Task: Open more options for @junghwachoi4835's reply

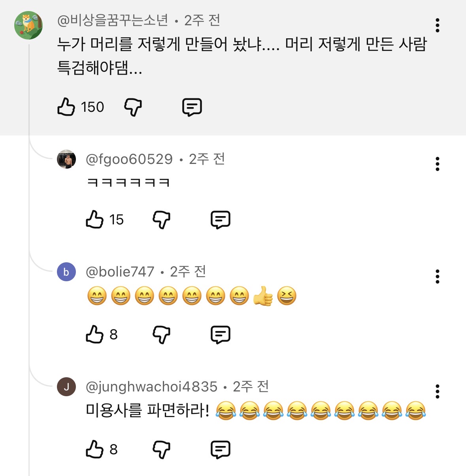Action: click(438, 391)
